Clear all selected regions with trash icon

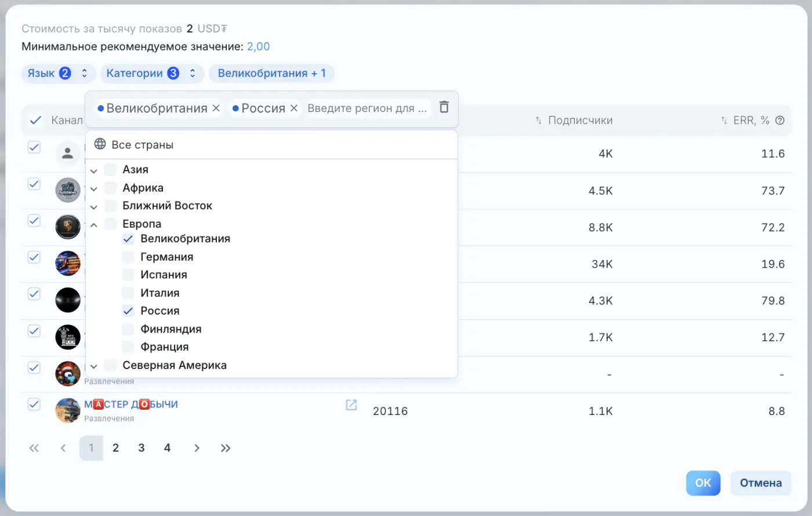(444, 107)
